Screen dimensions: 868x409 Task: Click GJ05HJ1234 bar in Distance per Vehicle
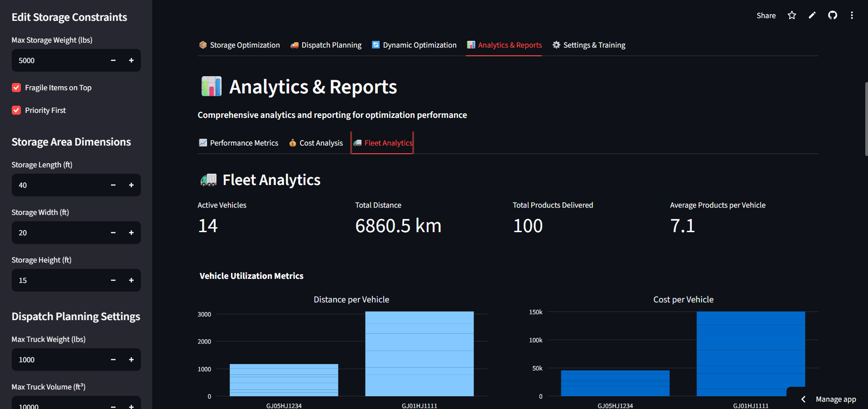[284, 380]
